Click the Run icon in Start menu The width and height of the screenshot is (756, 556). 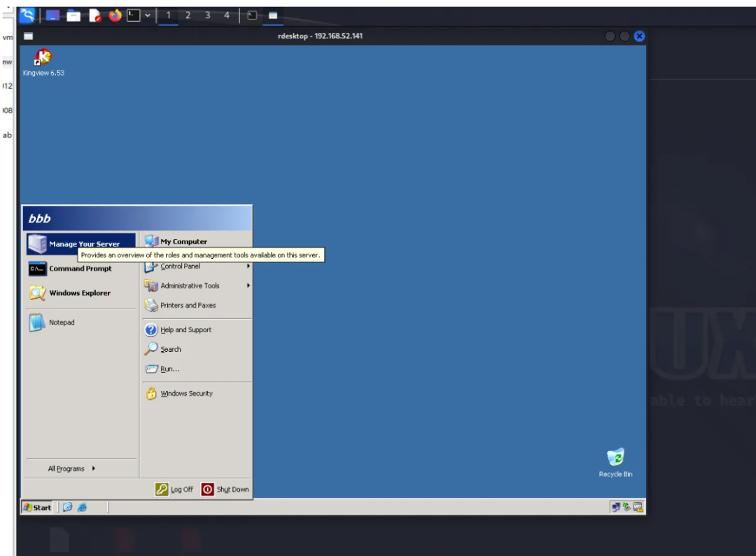pyautogui.click(x=151, y=369)
